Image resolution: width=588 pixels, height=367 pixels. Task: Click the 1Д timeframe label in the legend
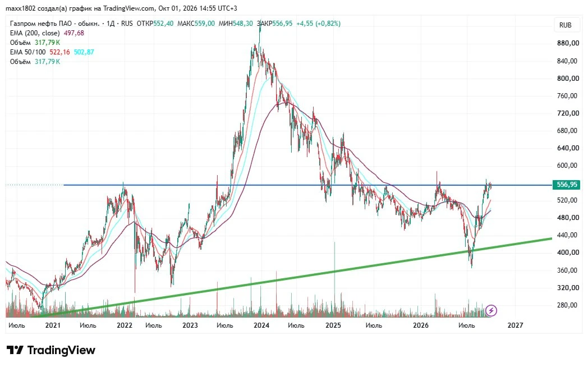[111, 24]
